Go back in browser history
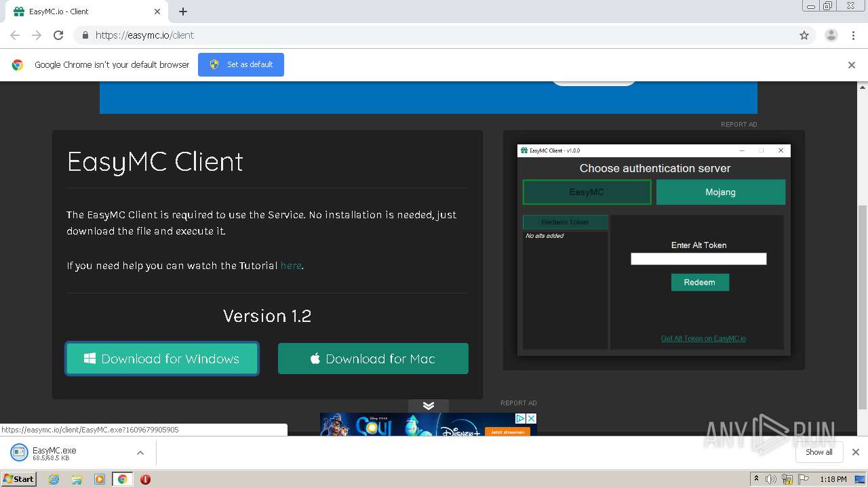This screenshot has width=868, height=488. coord(15,35)
